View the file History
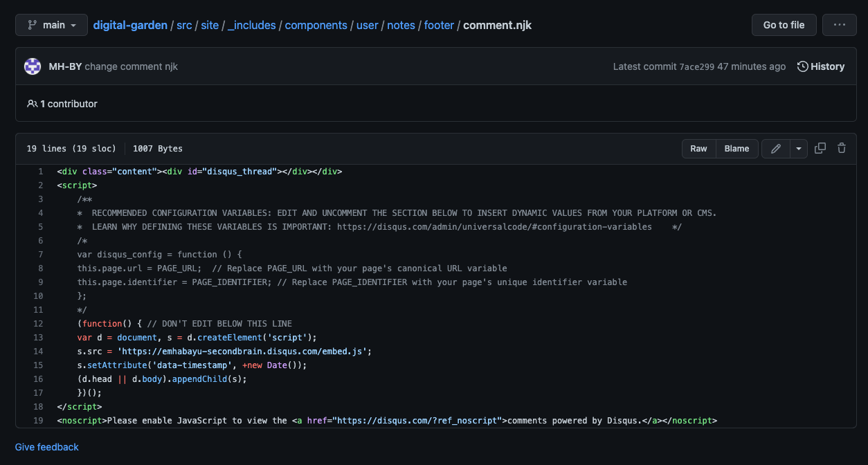Screen dimensions: 868x465 click(821, 66)
